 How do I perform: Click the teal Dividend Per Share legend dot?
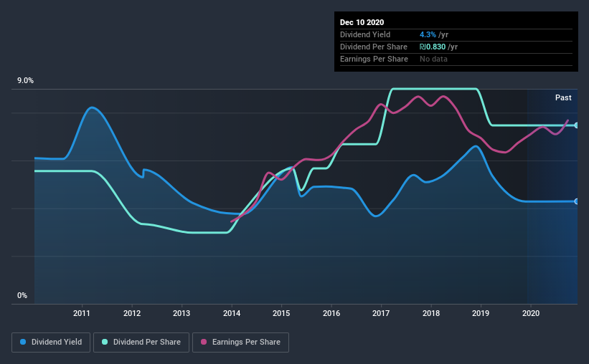tap(105, 342)
